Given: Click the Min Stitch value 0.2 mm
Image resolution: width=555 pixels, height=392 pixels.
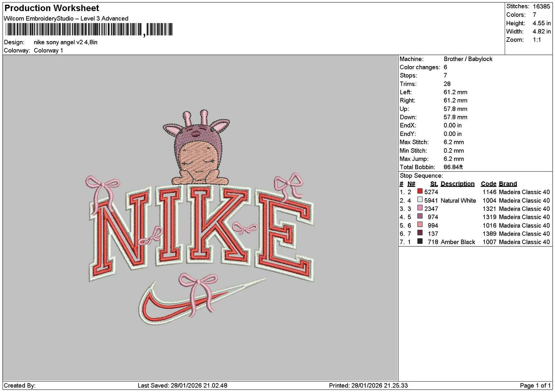Looking at the screenshot, I should [454, 151].
